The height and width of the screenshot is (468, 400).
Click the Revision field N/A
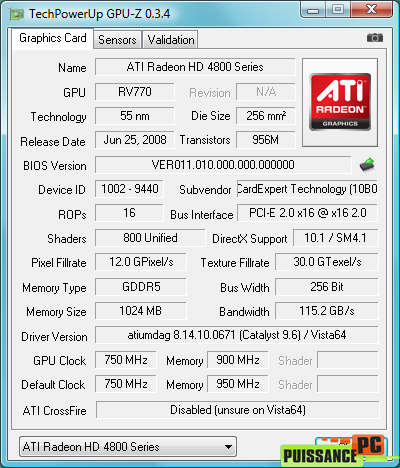click(x=266, y=92)
